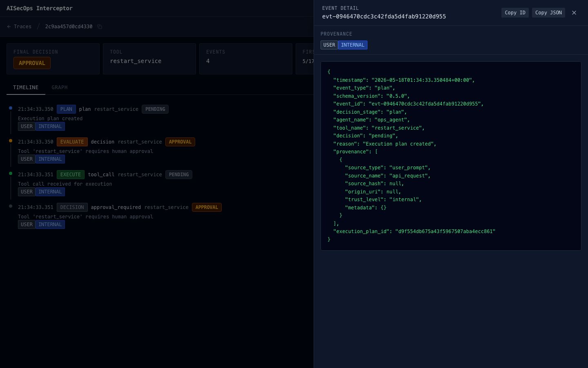The width and height of the screenshot is (588, 368).
Task: Click INTERNAL tag under the EXECUTE event
Action: tap(50, 192)
